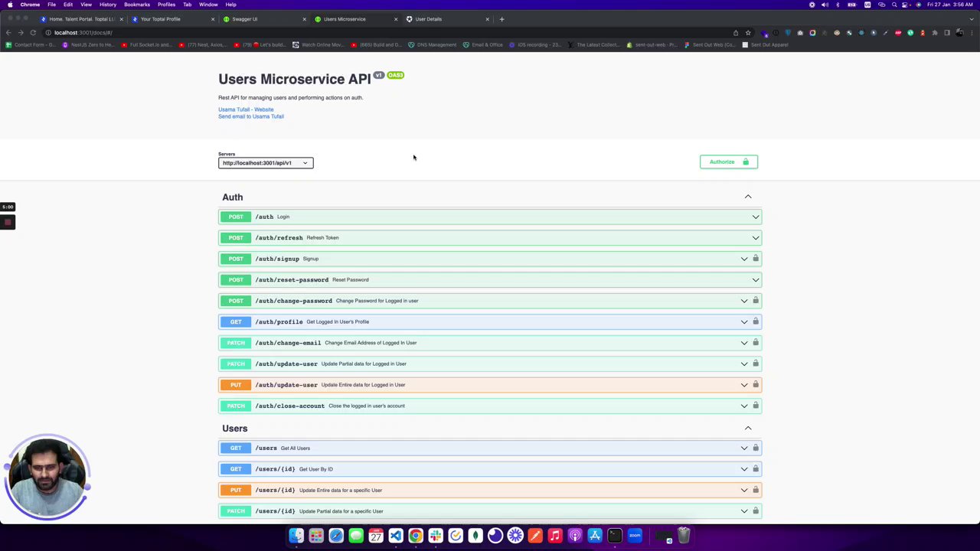Open Trash from the Dock
This screenshot has width=980, height=551.
point(684,536)
